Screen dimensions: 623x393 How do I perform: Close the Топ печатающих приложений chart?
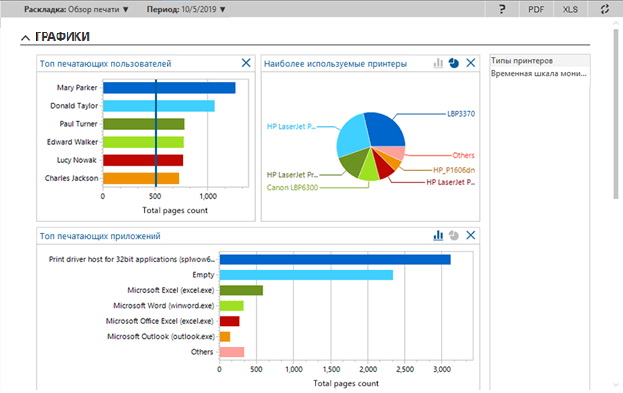coord(470,235)
